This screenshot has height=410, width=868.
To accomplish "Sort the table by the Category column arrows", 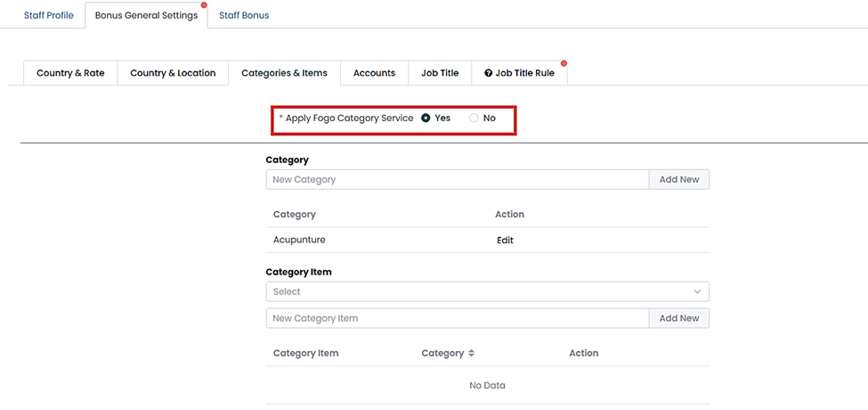I will point(471,354).
